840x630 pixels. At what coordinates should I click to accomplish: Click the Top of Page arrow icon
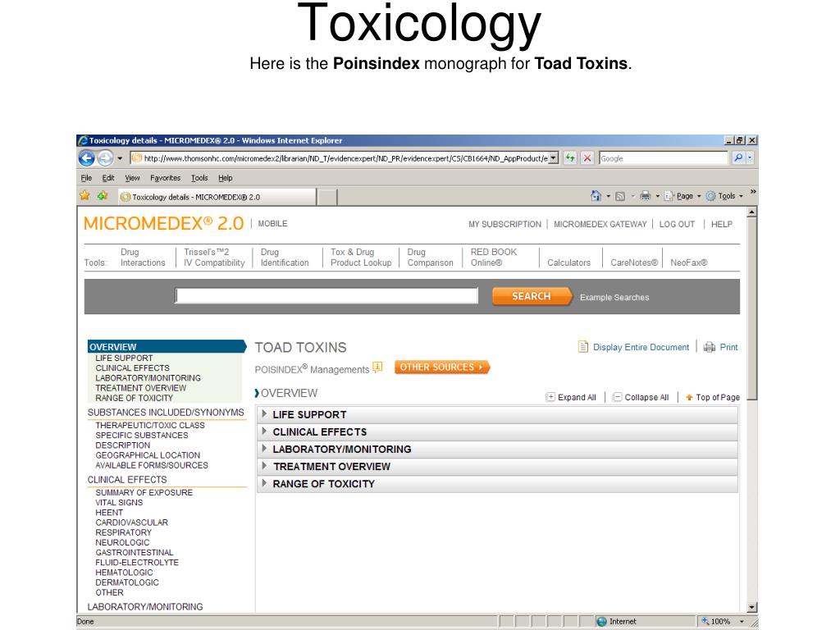(x=689, y=398)
